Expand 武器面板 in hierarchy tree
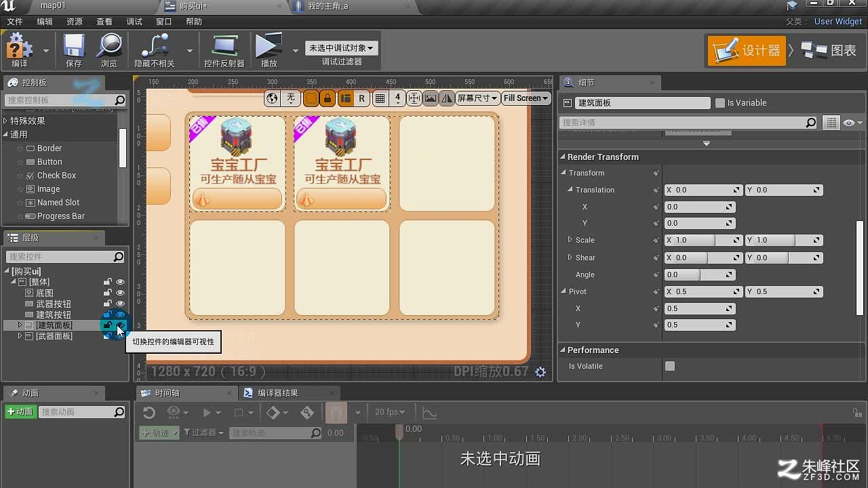Viewport: 868px width, 488px height. (20, 336)
